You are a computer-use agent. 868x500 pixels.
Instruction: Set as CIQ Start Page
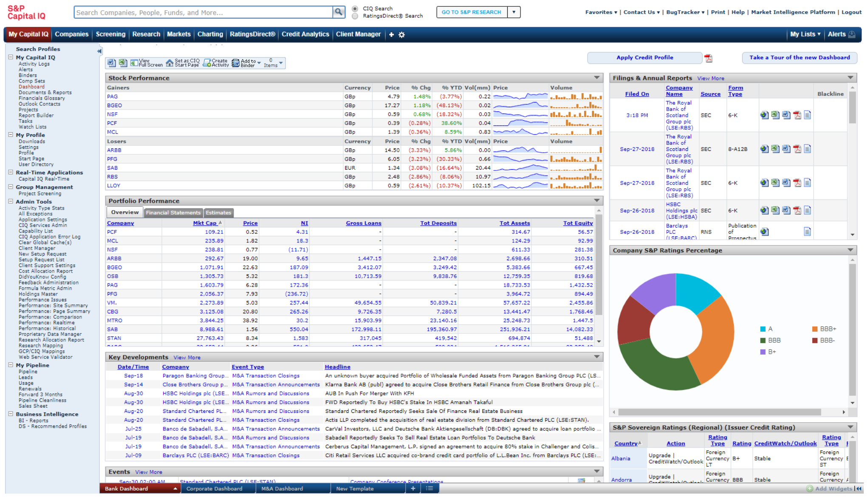click(x=183, y=63)
